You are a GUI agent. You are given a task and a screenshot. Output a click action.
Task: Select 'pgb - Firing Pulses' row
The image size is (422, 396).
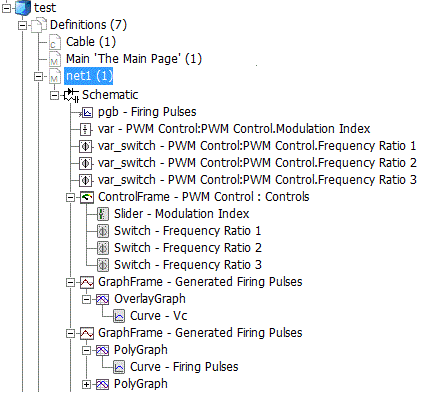click(x=147, y=112)
